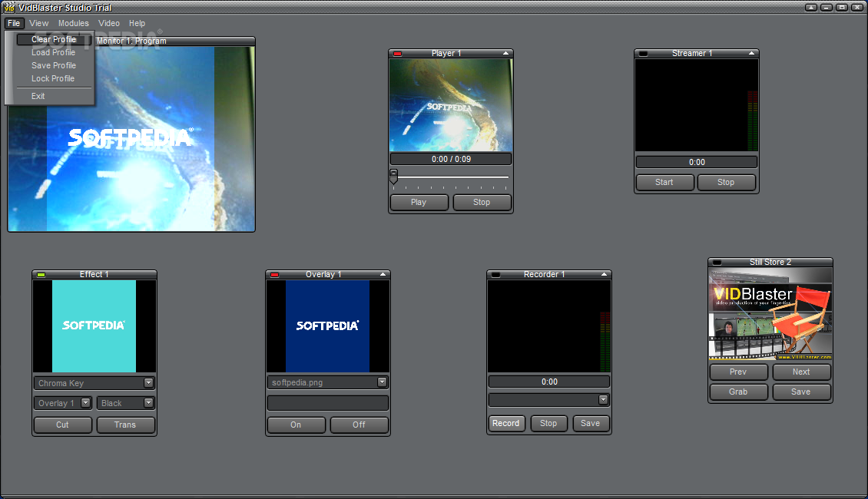This screenshot has height=499, width=868.
Task: Click the Streamer 1 time display 0:00
Action: 697,162
